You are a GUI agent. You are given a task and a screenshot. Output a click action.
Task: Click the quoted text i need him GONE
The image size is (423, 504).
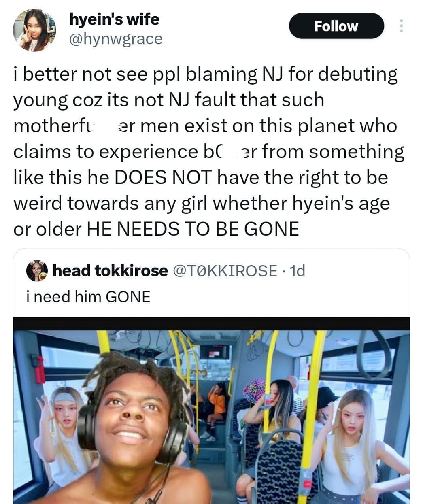tap(88, 297)
